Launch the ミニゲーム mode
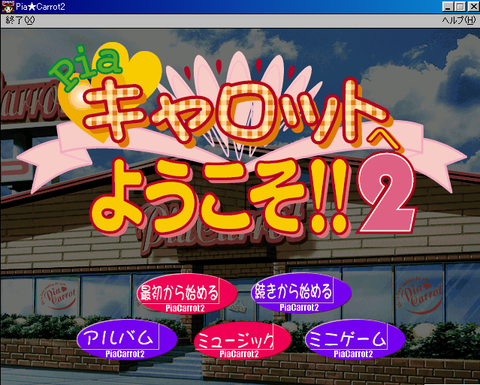Screen dimensions: 480x385 pos(355,339)
